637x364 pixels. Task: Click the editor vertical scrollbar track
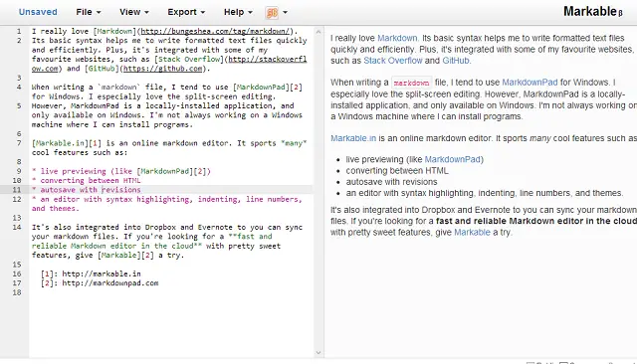[x=318, y=192]
